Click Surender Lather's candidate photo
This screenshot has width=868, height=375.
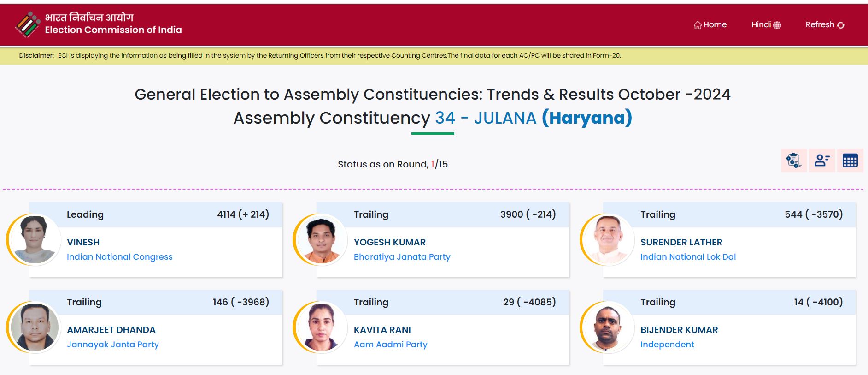pos(608,239)
